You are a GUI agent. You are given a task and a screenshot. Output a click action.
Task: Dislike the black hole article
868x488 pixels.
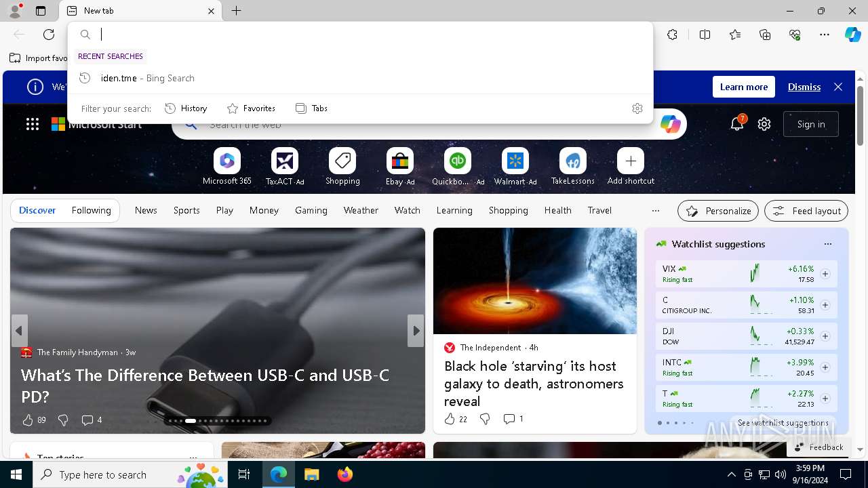pos(485,419)
